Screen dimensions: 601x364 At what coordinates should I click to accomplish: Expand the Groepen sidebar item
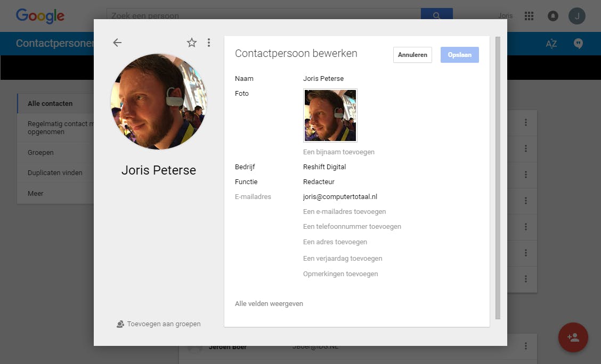coord(40,153)
